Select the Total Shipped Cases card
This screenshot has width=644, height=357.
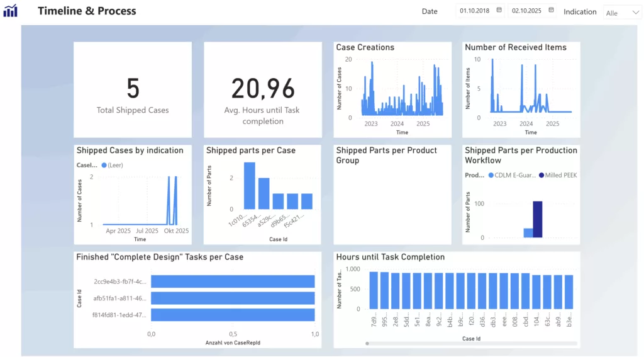click(x=133, y=90)
